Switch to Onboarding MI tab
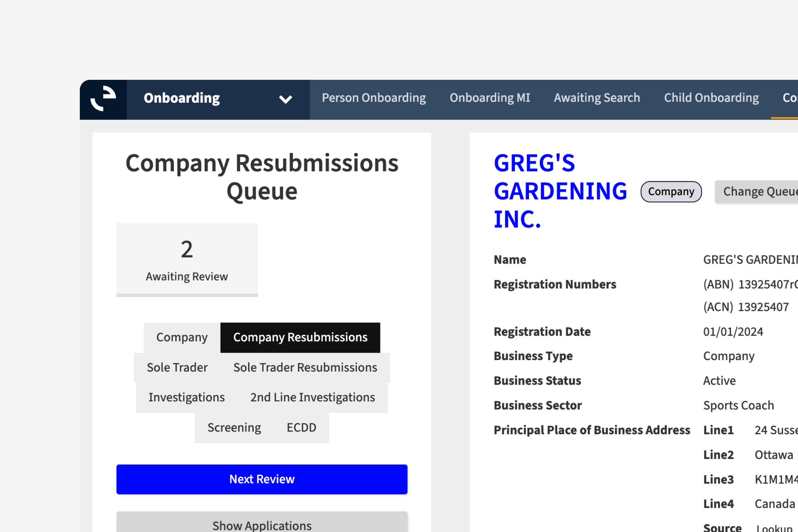 489,98
